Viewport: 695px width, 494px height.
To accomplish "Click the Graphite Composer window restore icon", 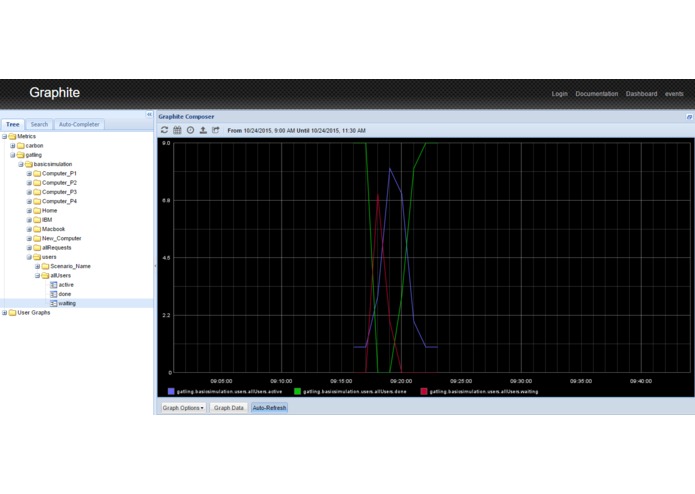I will tap(689, 117).
